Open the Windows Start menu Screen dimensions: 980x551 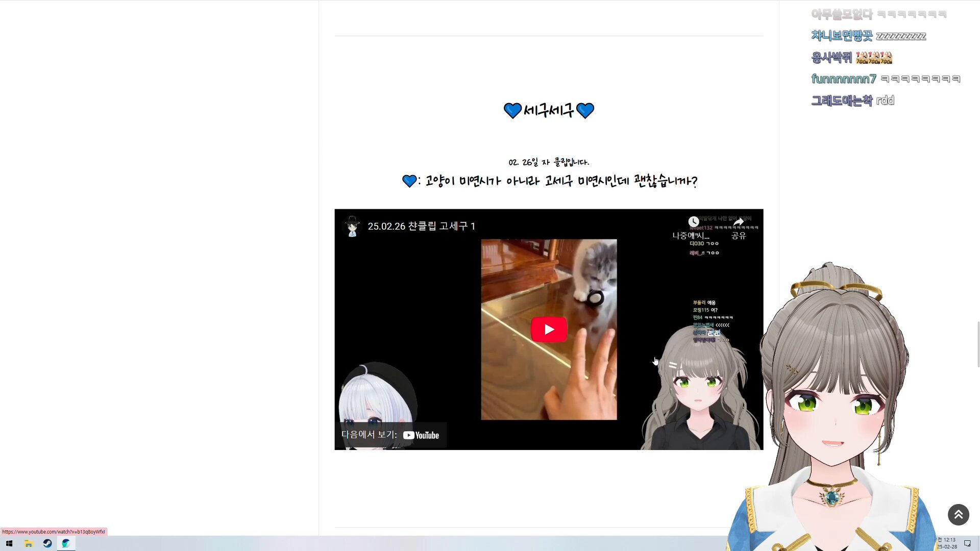point(9,543)
